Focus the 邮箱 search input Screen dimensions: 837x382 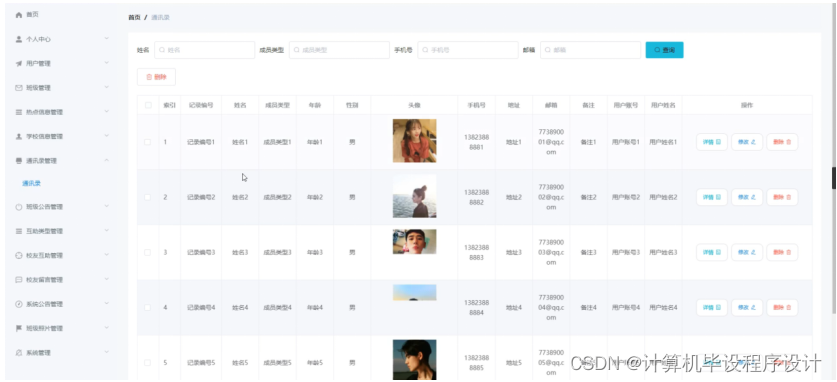(x=590, y=50)
